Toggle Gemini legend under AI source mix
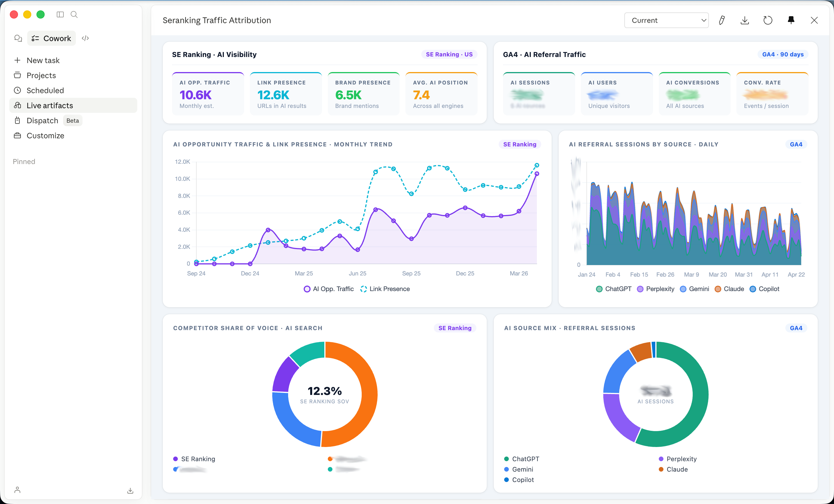 click(x=519, y=470)
